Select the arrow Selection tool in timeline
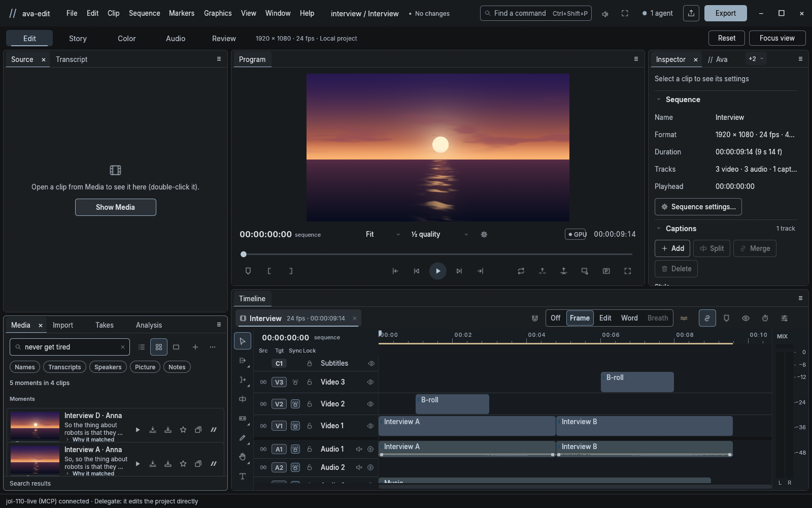Screen dimensions: 812x508 (x=243, y=341)
